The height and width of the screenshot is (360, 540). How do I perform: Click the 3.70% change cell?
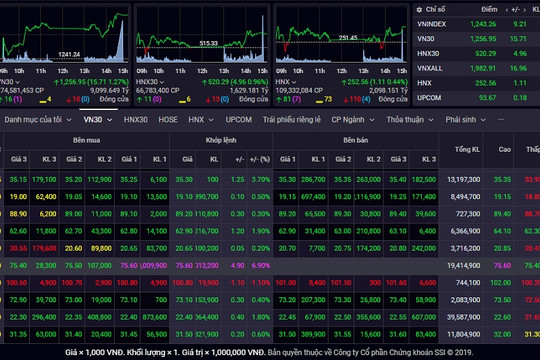coord(261,179)
